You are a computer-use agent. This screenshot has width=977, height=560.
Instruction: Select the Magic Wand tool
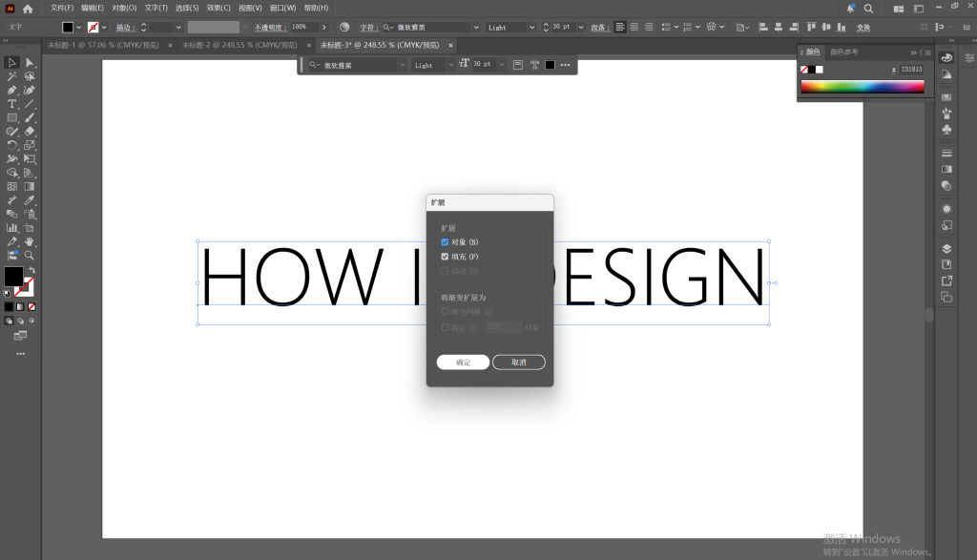click(11, 76)
